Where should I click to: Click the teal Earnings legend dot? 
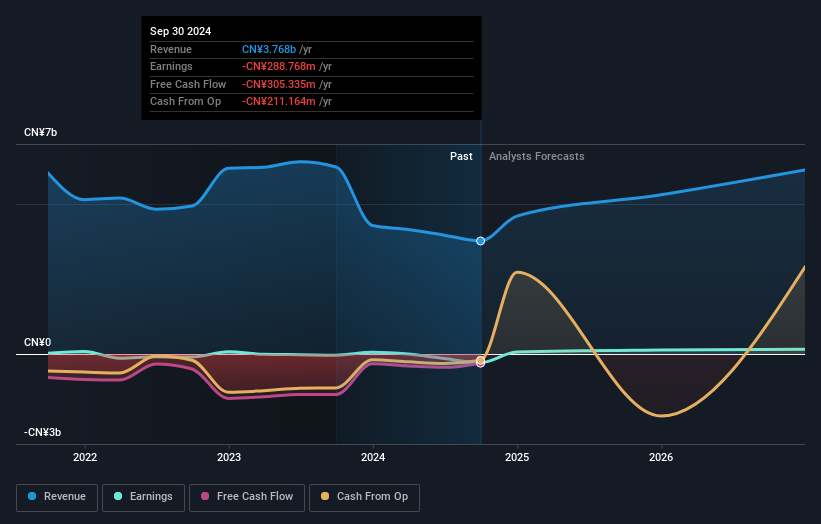118,496
